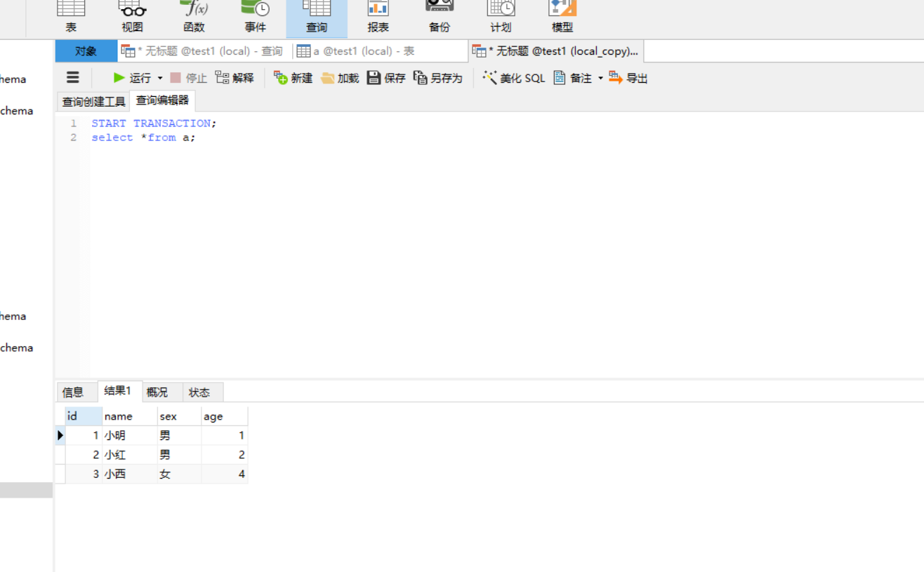
Task: Click the name column header
Action: click(x=130, y=416)
